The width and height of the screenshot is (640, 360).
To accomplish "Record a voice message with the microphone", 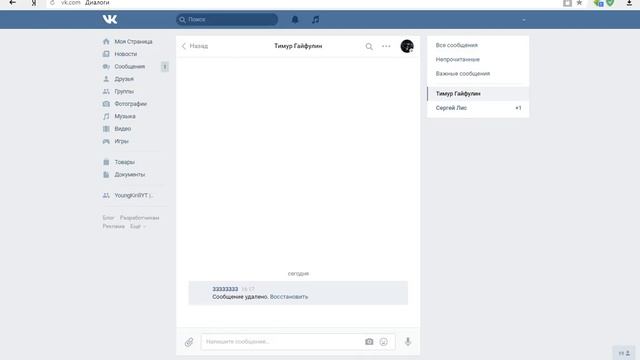I will 408,342.
